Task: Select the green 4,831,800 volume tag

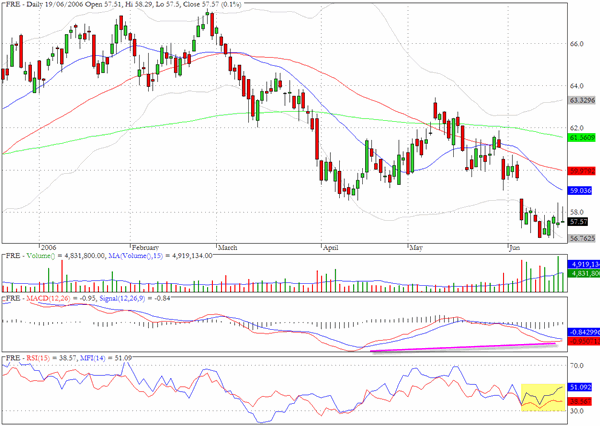Action: point(584,273)
